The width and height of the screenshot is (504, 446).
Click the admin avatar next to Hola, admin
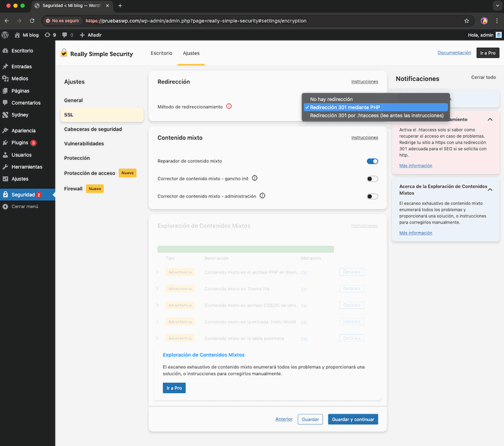(x=498, y=35)
